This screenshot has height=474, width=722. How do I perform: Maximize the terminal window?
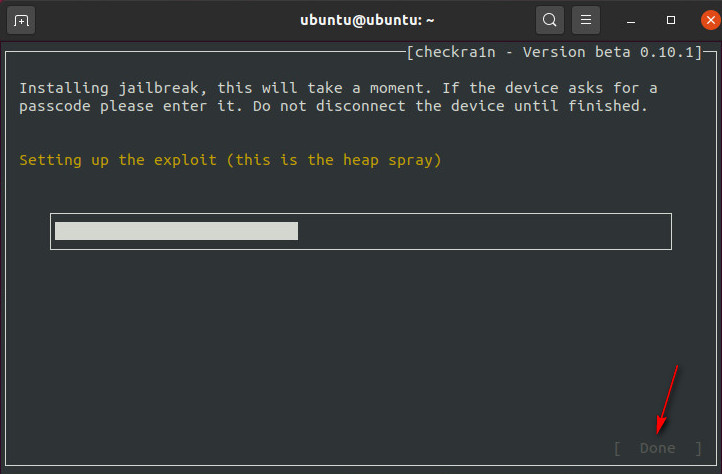(671, 20)
